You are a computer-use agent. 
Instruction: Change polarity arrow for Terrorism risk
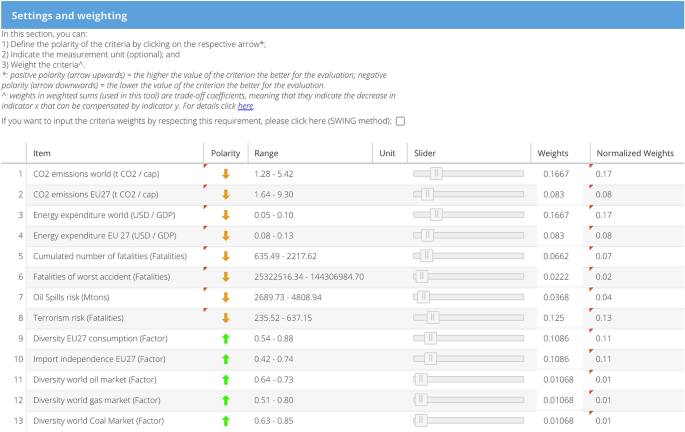226,317
